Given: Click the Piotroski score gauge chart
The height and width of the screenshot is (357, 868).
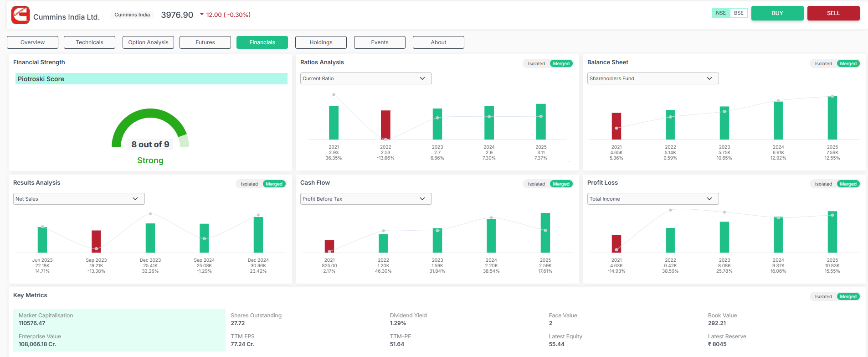Looking at the screenshot, I should 150,129.
